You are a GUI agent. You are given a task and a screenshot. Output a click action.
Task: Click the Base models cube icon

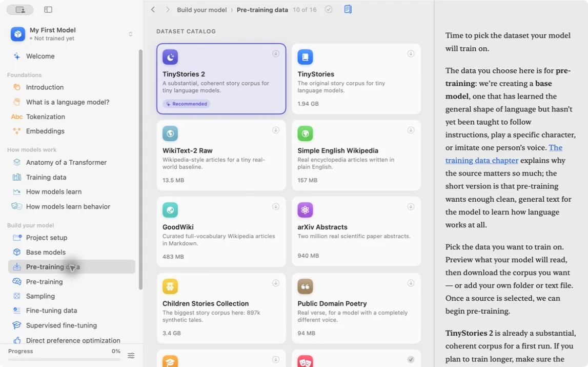(17, 252)
